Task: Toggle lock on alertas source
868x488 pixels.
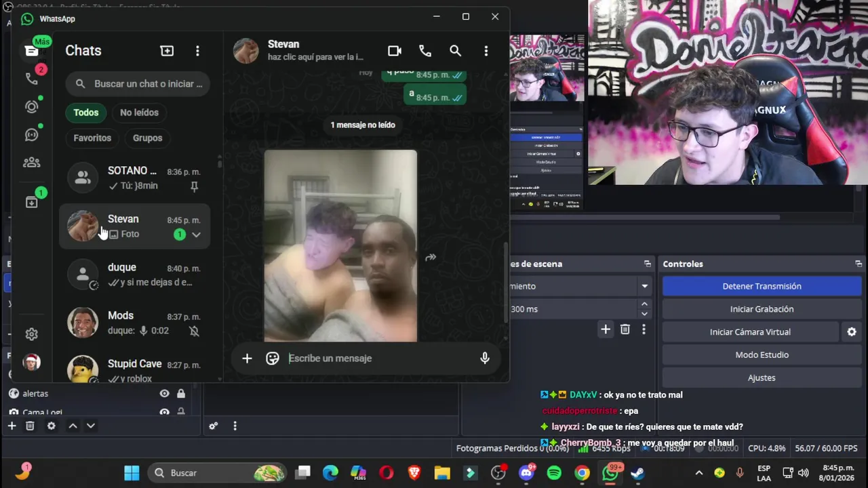Action: click(x=181, y=394)
